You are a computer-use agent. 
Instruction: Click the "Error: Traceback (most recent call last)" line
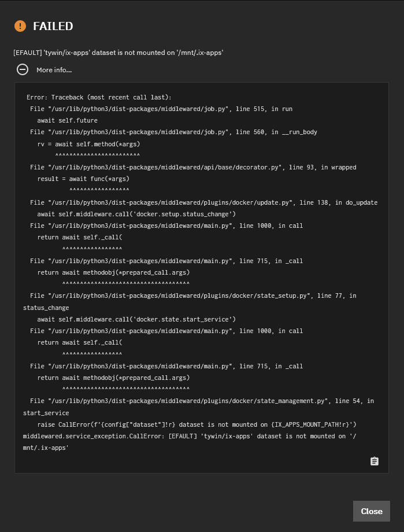point(99,97)
